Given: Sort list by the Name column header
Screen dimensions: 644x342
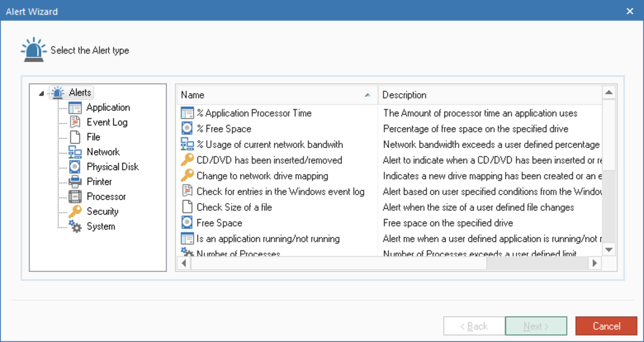Looking at the screenshot, I should point(276,95).
